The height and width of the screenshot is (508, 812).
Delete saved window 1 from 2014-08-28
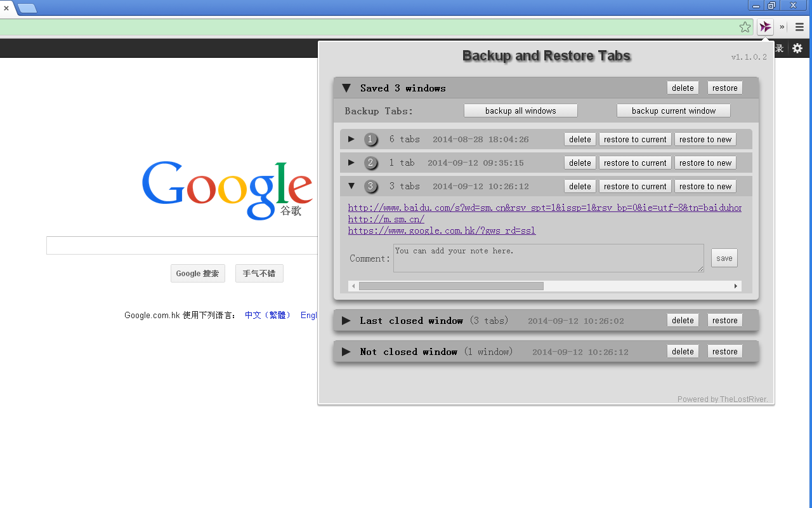[580, 139]
